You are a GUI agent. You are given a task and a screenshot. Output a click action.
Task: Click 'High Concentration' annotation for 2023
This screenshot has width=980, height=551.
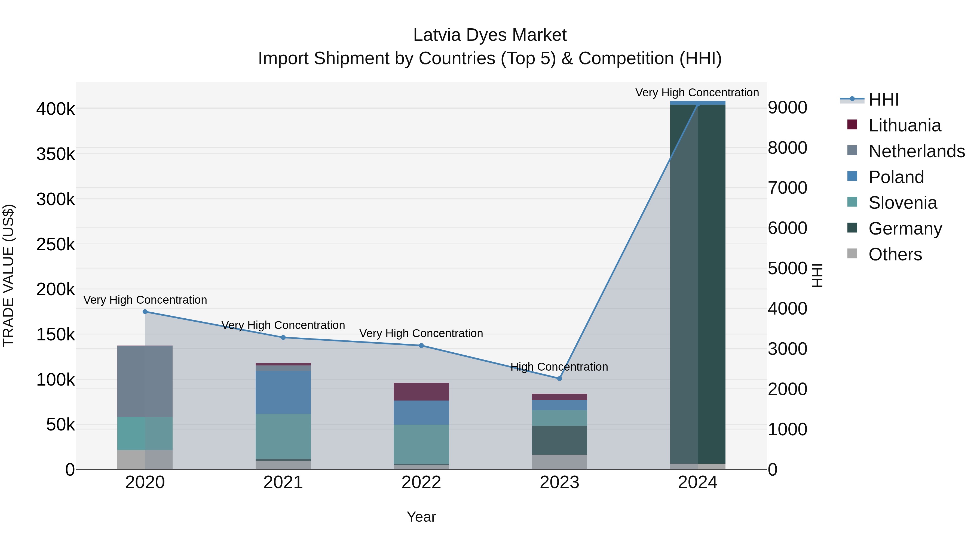(559, 367)
